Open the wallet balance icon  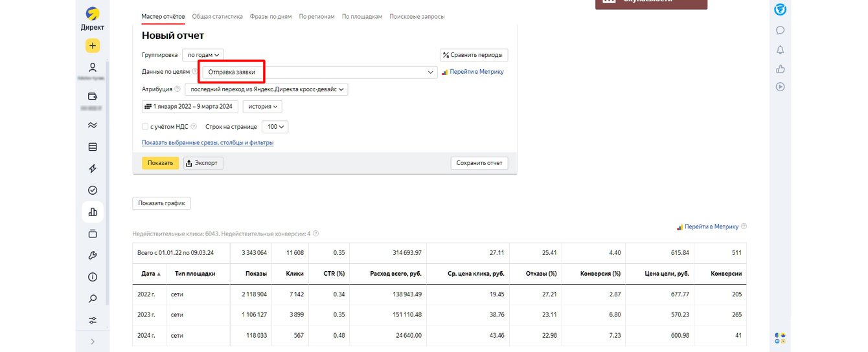click(93, 96)
